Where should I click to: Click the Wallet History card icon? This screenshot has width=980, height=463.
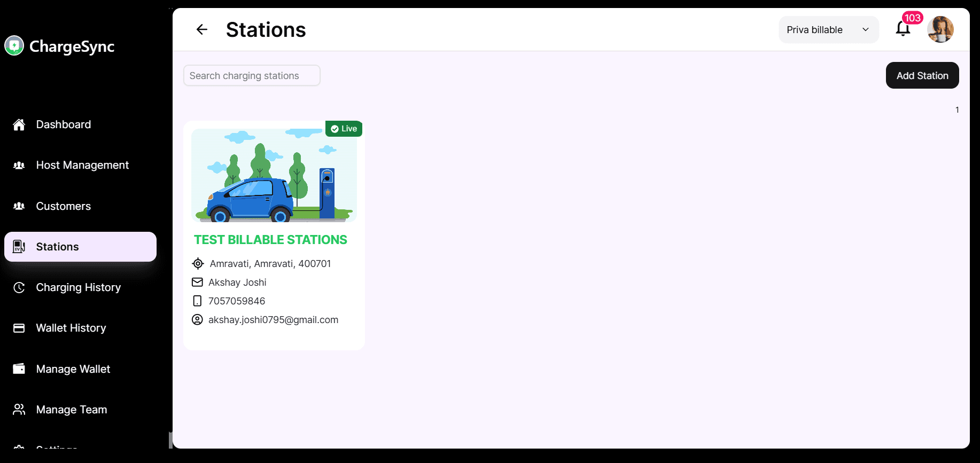point(19,328)
